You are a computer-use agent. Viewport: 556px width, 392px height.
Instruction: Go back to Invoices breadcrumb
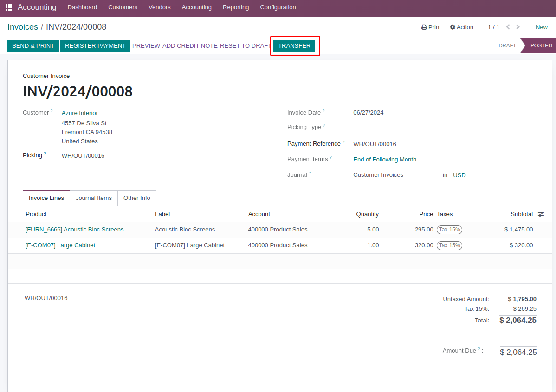(x=23, y=27)
